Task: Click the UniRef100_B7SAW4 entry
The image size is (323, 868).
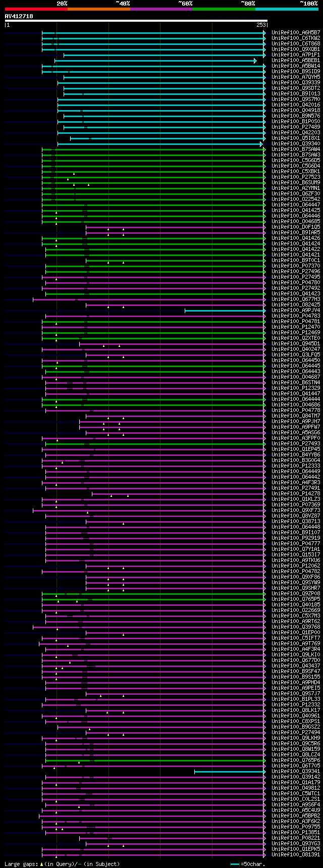Action: (x=296, y=149)
